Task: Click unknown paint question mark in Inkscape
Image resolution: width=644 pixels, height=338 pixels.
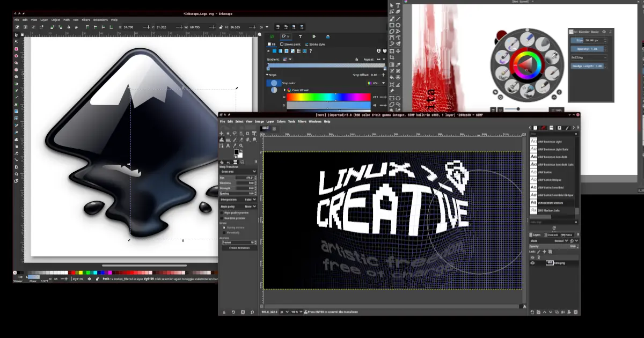Action: coord(311,51)
